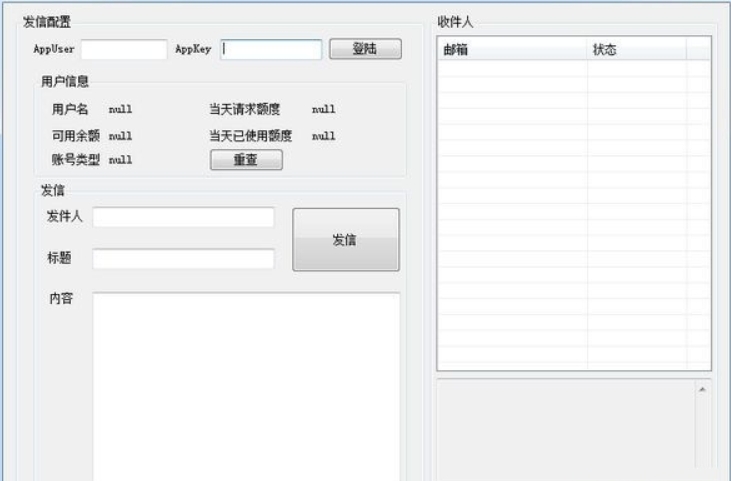Click the 重查 recheck button
This screenshot has width=731, height=481.
pos(246,160)
